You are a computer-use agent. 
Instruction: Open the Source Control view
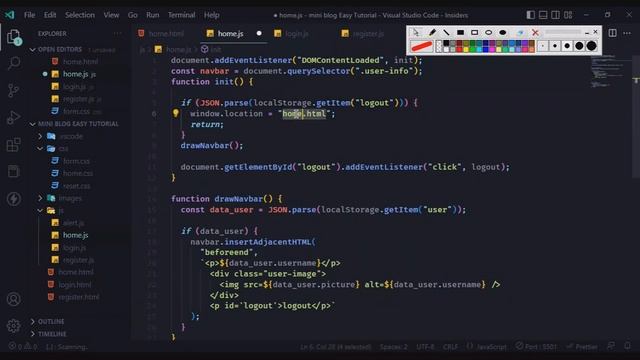tap(13, 90)
